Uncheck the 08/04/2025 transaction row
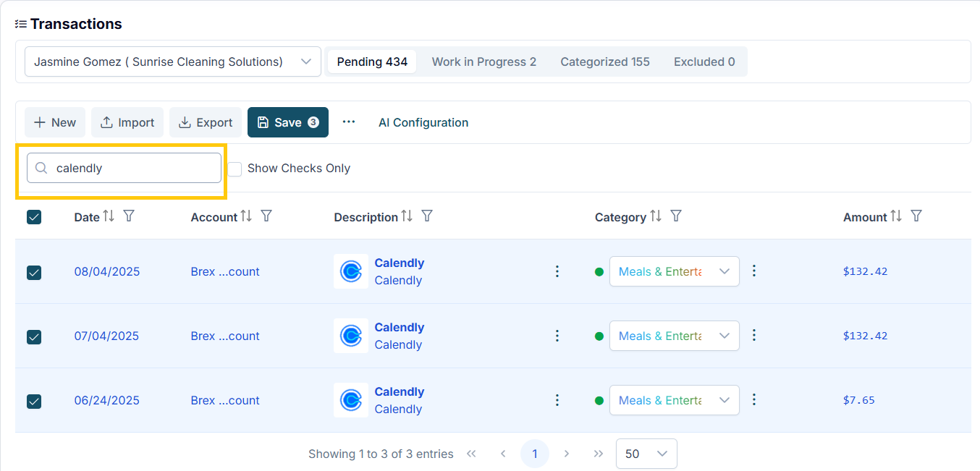This screenshot has height=471, width=980. pyautogui.click(x=34, y=272)
